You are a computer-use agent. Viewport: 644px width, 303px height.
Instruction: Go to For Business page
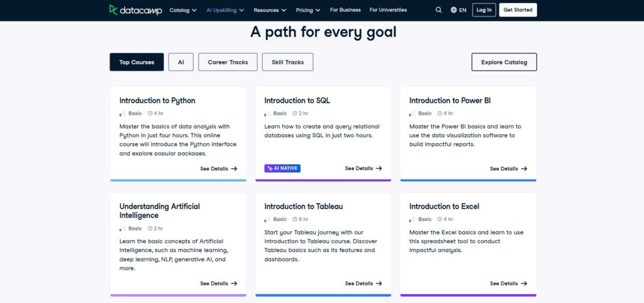tap(345, 10)
